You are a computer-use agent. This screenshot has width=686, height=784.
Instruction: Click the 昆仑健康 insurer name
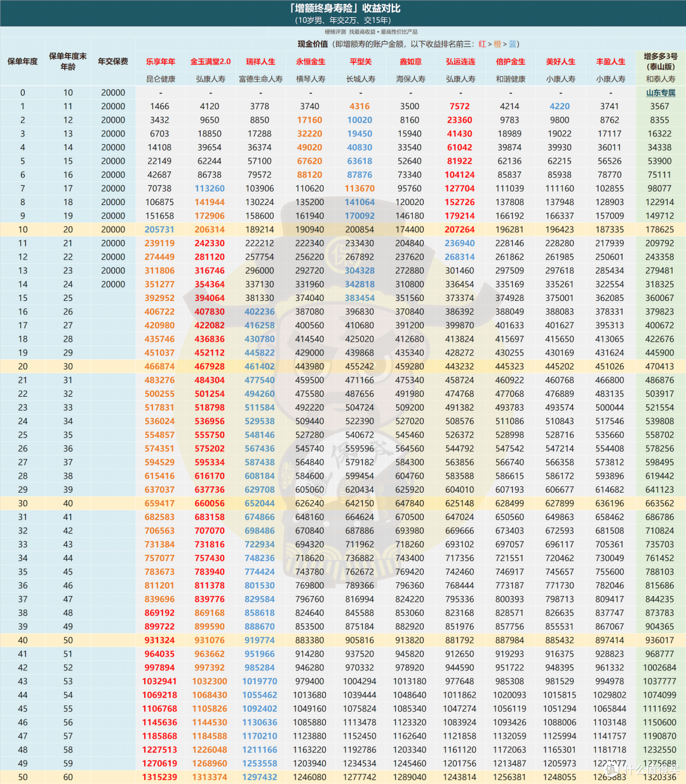click(x=161, y=79)
